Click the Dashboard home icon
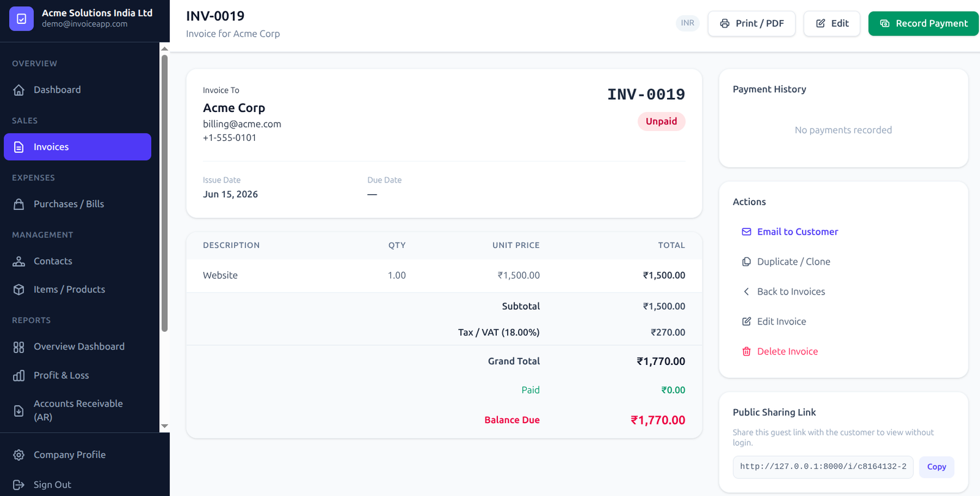 coord(19,90)
